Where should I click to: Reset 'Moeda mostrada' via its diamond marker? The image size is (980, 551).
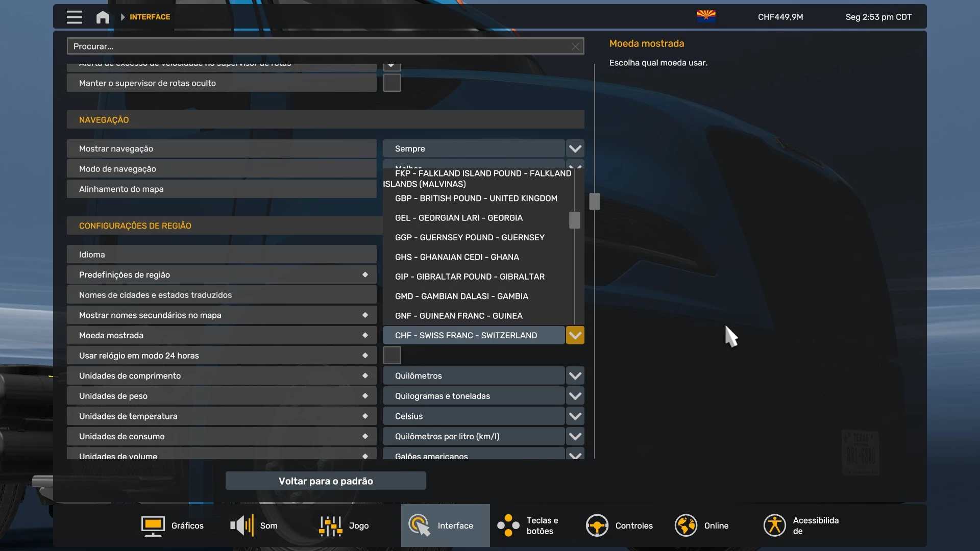365,335
